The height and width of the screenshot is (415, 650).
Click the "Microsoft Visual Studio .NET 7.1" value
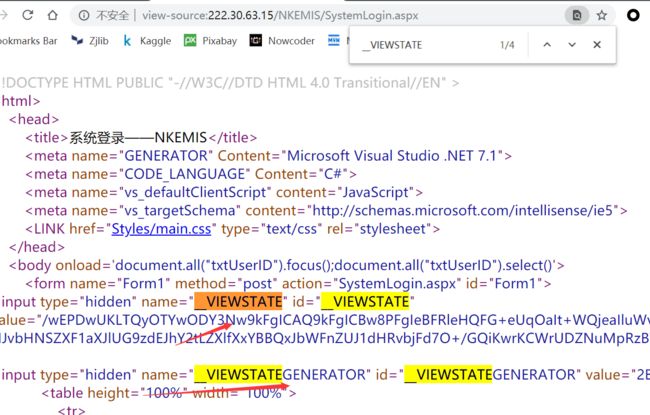tap(392, 156)
